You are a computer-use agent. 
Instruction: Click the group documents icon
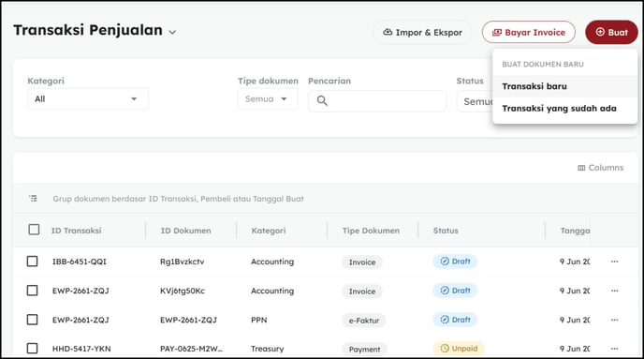34,199
